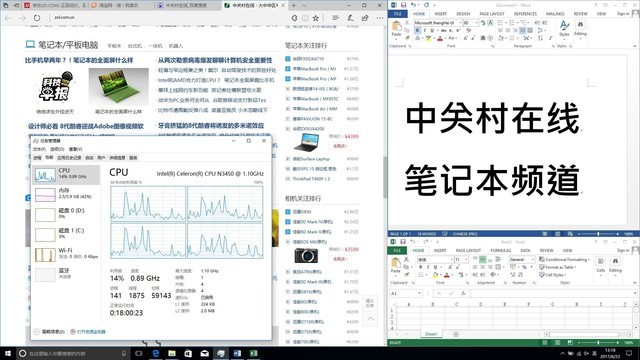The height and width of the screenshot is (360, 640).
Task: Open Edge's three-dot more menu
Action: tap(380, 18)
